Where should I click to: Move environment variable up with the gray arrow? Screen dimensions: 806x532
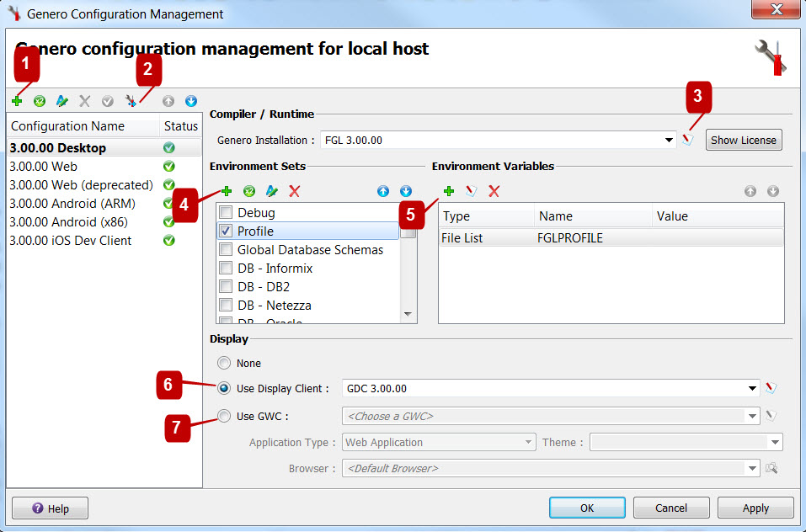click(750, 192)
